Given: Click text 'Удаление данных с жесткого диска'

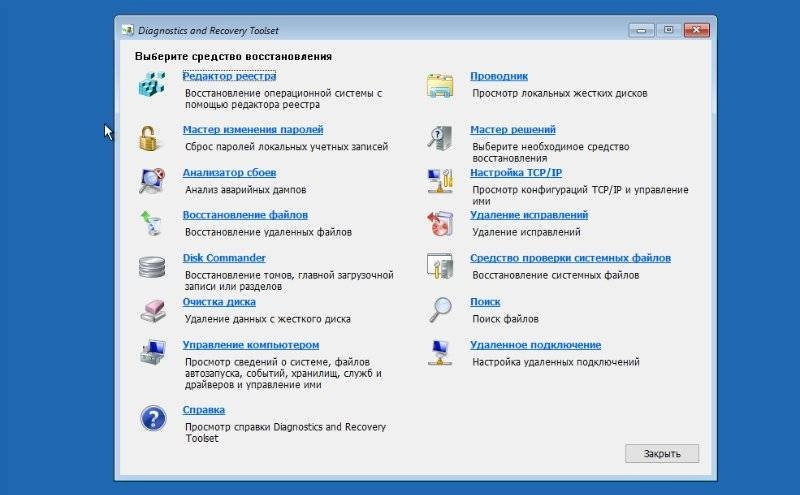Looking at the screenshot, I should coord(267,318).
